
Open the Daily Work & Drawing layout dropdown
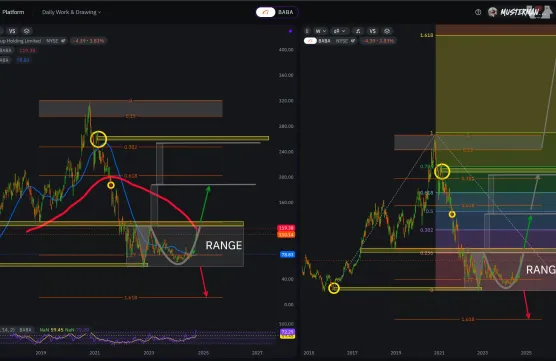(71, 12)
